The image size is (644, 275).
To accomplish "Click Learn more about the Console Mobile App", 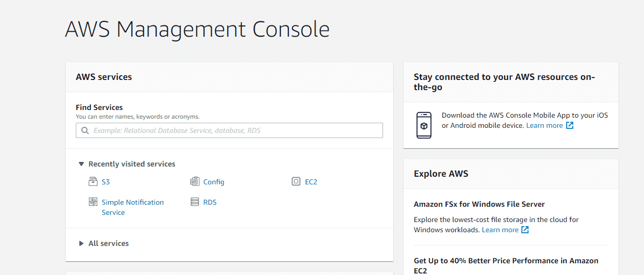I will pyautogui.click(x=544, y=125).
